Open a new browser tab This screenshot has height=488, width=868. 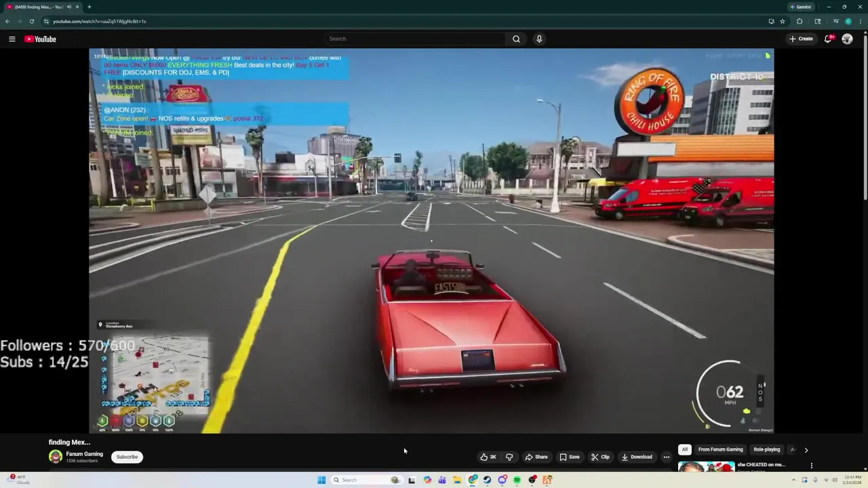click(89, 7)
